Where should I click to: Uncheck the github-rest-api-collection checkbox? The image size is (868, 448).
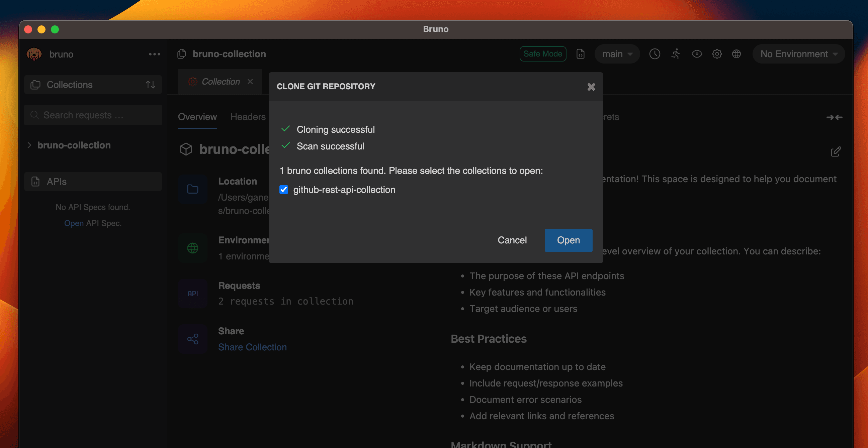(x=284, y=190)
